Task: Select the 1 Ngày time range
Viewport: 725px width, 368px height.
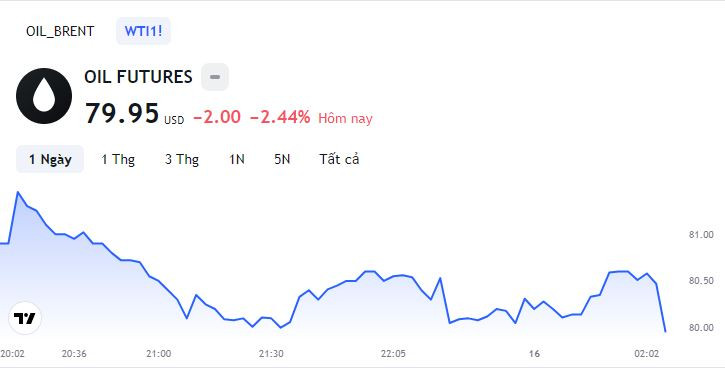Action: 50,159
